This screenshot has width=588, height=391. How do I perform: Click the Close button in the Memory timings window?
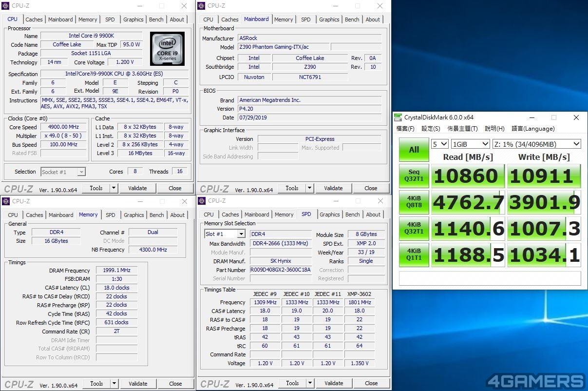tap(175, 384)
